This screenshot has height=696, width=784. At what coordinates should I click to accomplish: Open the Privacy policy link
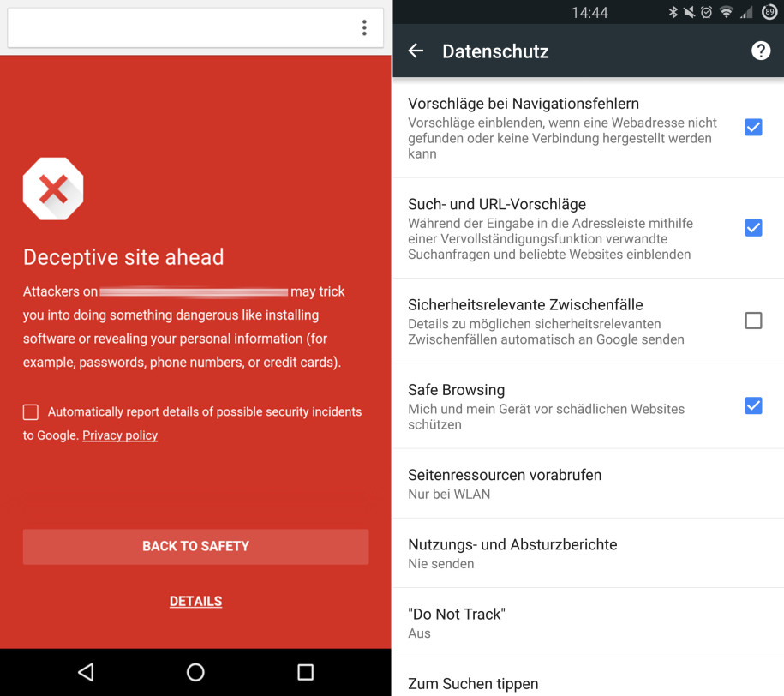point(120,435)
